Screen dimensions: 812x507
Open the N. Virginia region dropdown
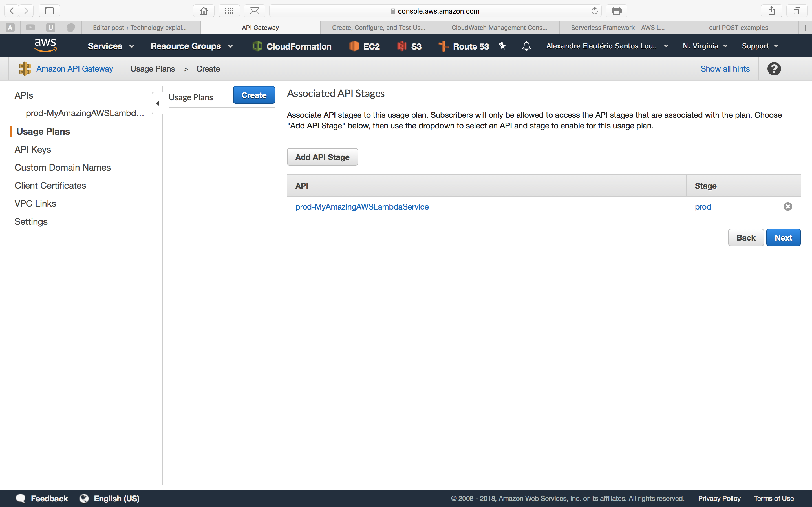click(x=705, y=46)
